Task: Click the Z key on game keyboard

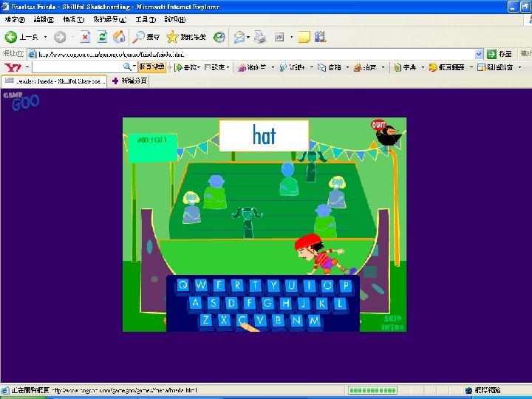Action: tap(205, 320)
